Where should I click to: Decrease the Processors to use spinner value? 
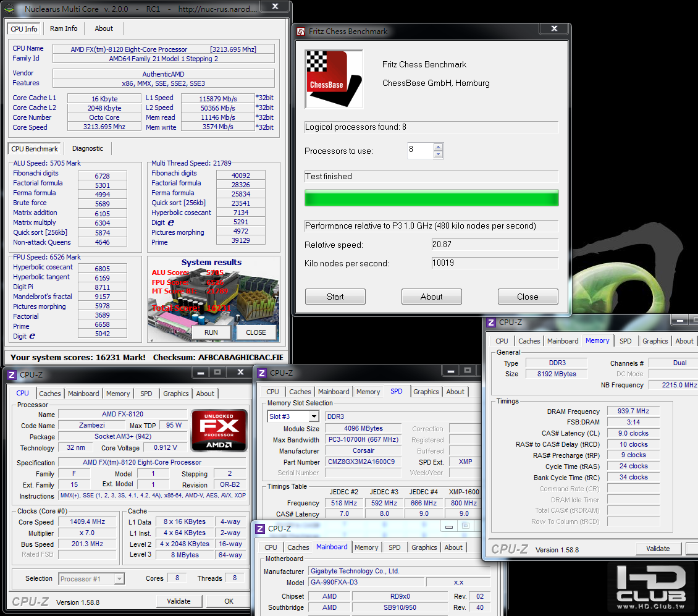click(x=438, y=154)
